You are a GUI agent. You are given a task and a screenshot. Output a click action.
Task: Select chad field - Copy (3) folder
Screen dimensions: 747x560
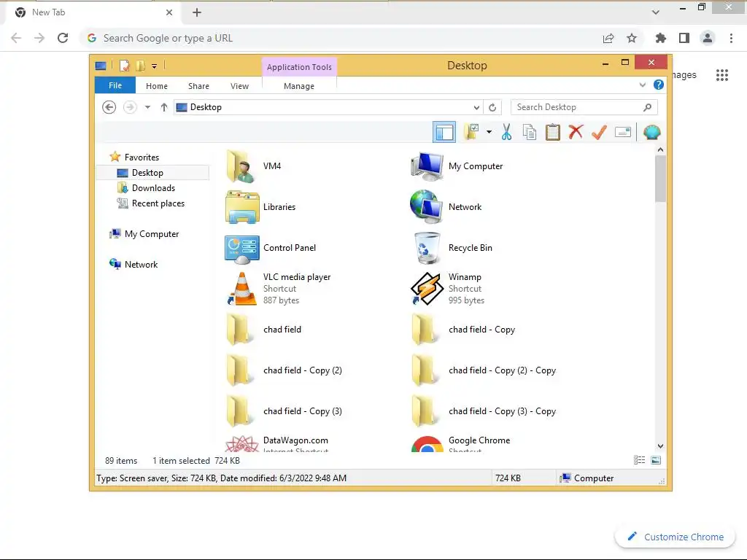click(285, 411)
